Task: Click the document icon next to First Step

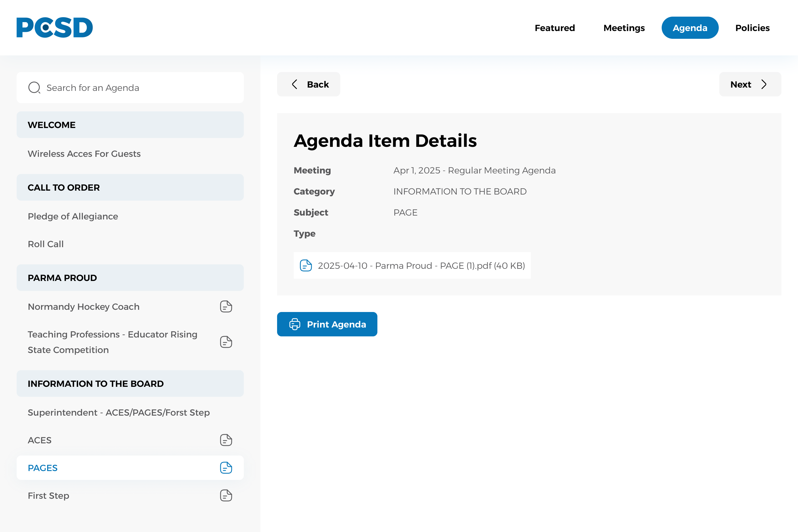Action: pyautogui.click(x=226, y=496)
